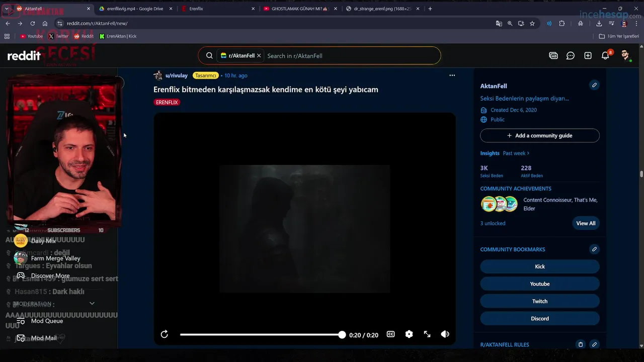Screen dimensions: 644x362
Task: Open the apps grid in bookmarks bar
Action: [7, 36]
